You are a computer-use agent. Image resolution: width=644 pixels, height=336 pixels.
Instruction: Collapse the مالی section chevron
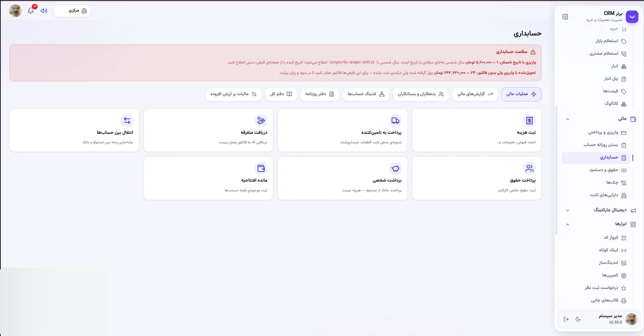568,119
